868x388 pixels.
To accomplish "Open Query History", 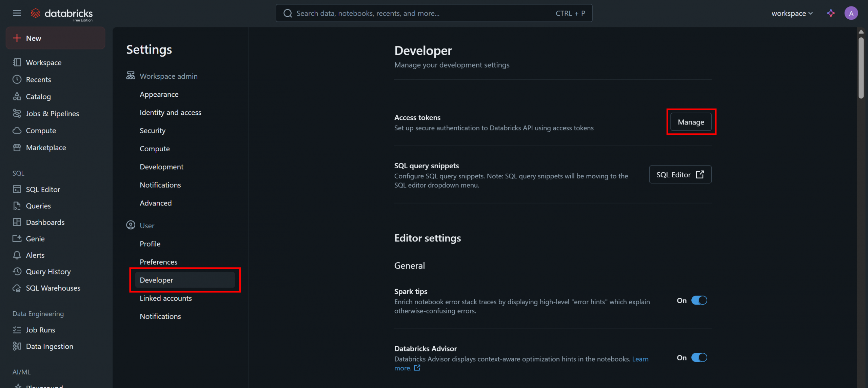I will [x=48, y=271].
